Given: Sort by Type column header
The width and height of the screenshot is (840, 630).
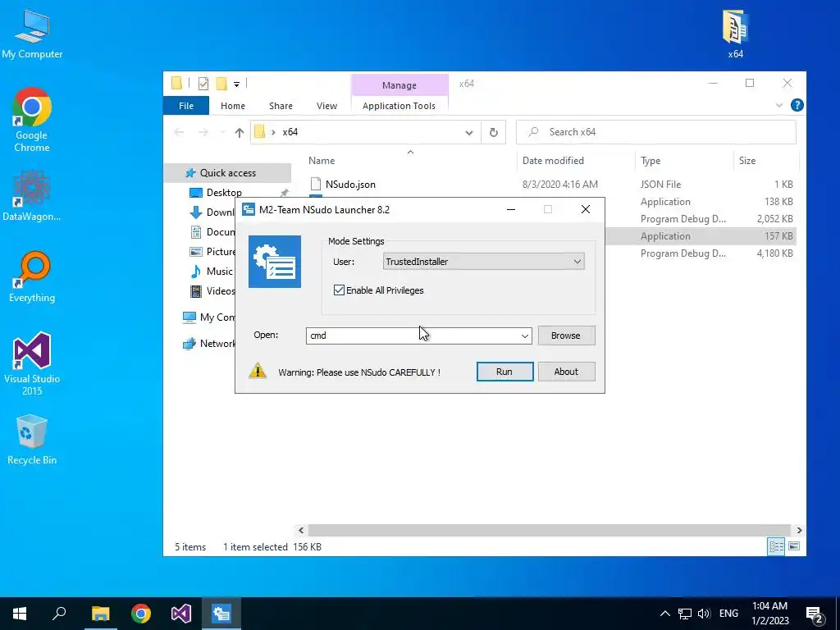Looking at the screenshot, I should coord(651,160).
